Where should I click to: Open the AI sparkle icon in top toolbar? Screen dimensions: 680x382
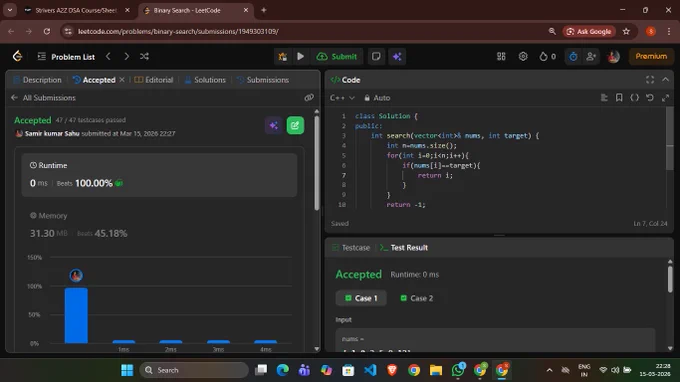(x=397, y=56)
